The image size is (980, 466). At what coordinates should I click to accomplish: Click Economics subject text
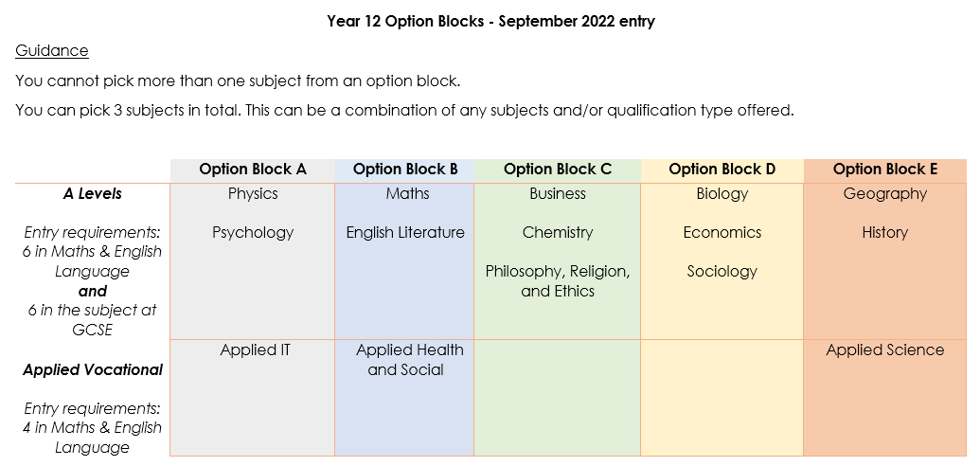722,233
